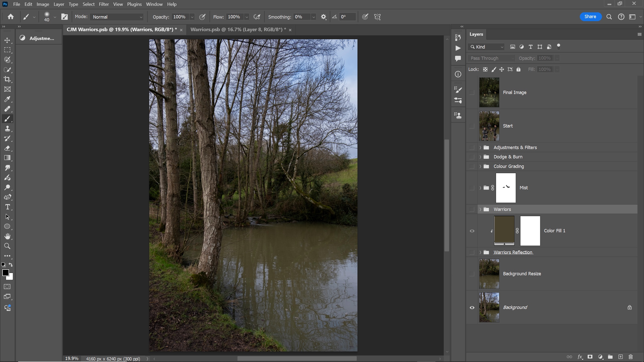Show the Final Image layer
Viewport: 644px width, 362px height.
pos(472,93)
